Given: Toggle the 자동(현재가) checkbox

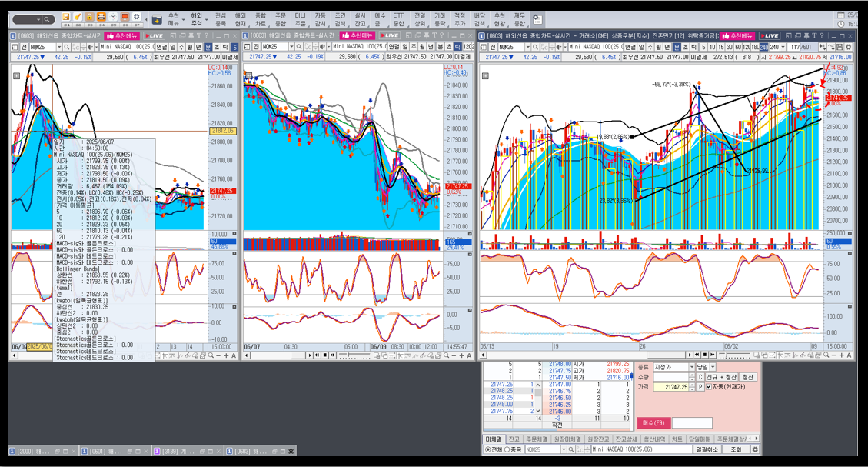Looking at the screenshot, I should pyautogui.click(x=709, y=387).
